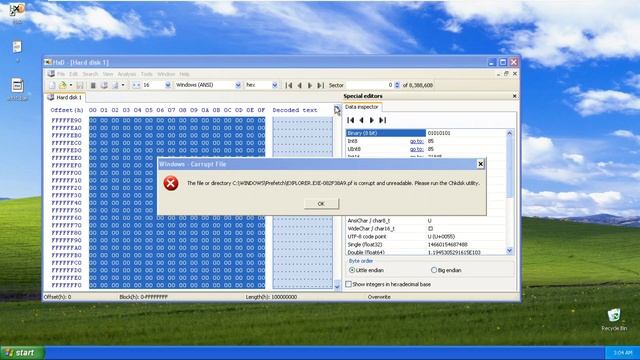The width and height of the screenshot is (640, 360).
Task: Open the Edit menu
Action: tap(73, 74)
